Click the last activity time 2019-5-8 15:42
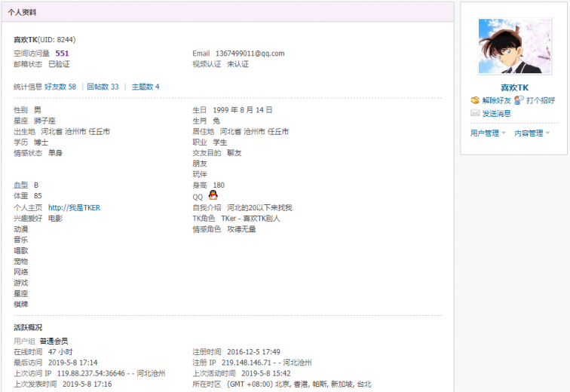The width and height of the screenshot is (570, 392). (x=265, y=373)
